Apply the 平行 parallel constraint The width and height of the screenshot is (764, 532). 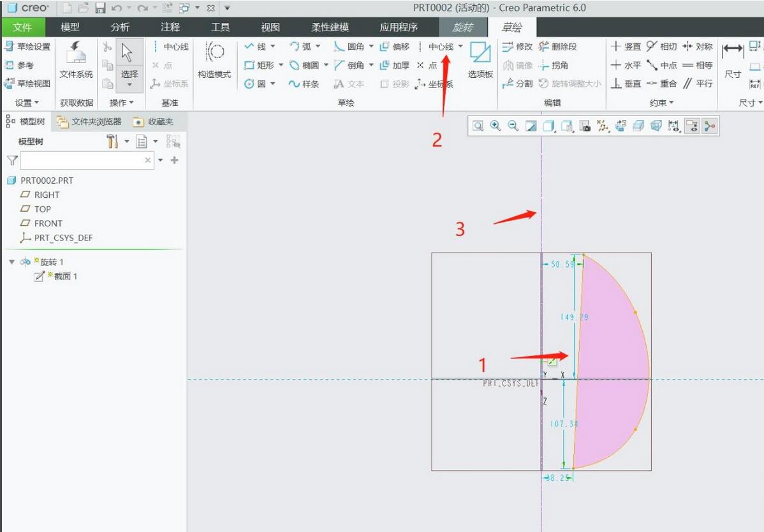pos(698,84)
